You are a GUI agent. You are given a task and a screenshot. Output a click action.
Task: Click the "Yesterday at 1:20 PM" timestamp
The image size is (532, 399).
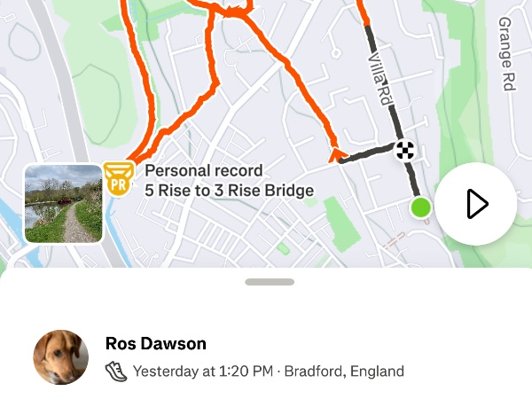(x=203, y=372)
